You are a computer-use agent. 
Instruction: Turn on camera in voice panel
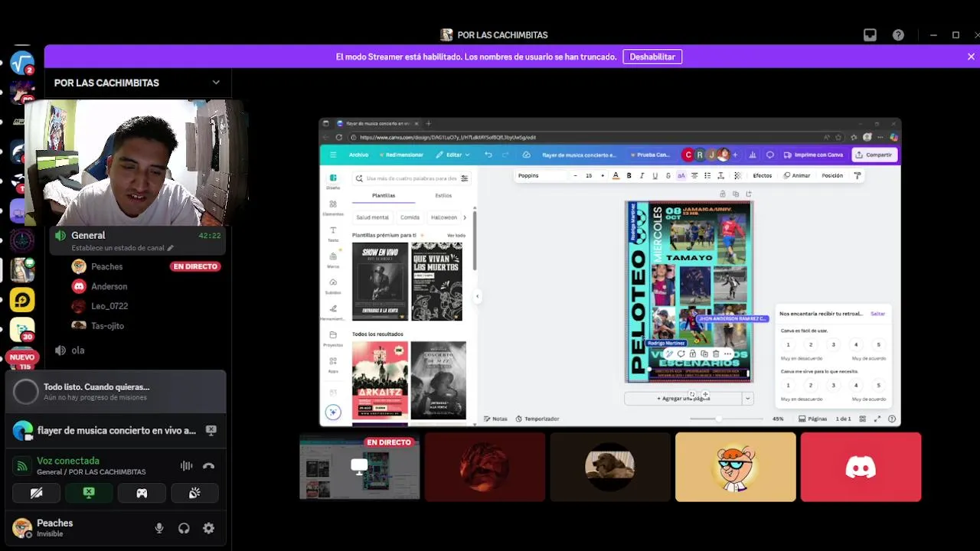36,494
